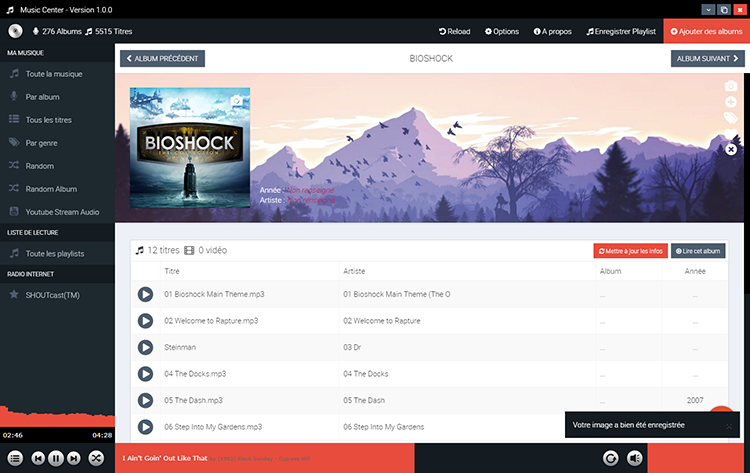The height and width of the screenshot is (473, 750).
Task: Click the BioShock album cover thumbnail
Action: point(190,148)
